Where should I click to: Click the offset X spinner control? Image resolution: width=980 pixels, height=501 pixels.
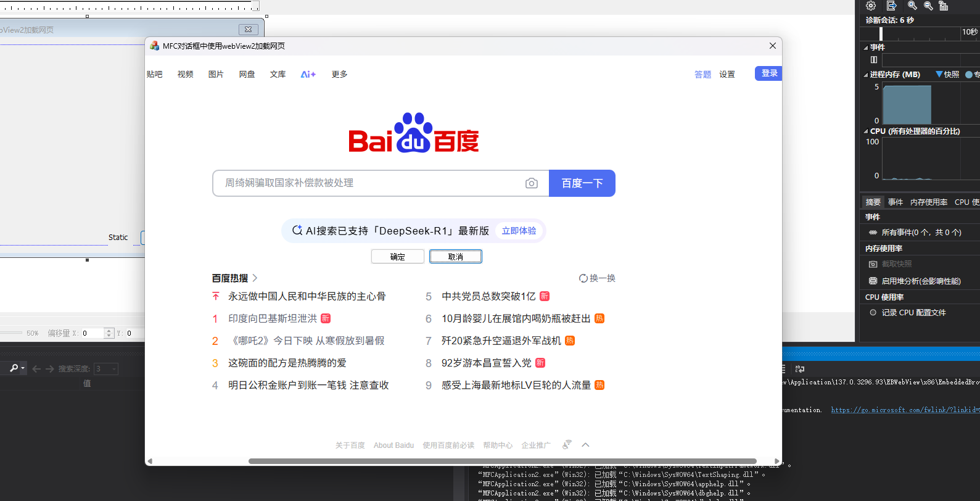[x=109, y=333]
